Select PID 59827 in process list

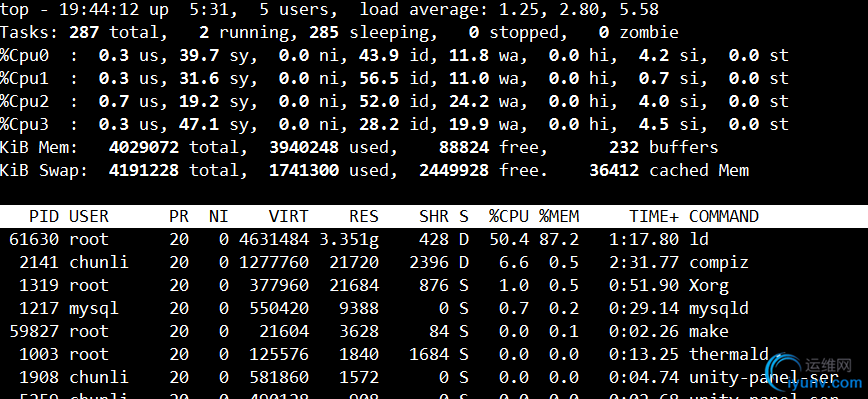pyautogui.click(x=34, y=331)
